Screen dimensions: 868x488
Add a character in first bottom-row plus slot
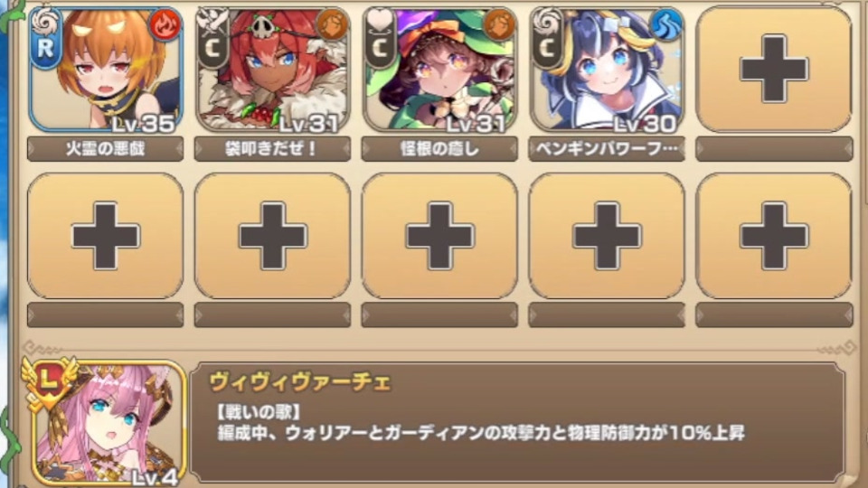pyautogui.click(x=106, y=236)
